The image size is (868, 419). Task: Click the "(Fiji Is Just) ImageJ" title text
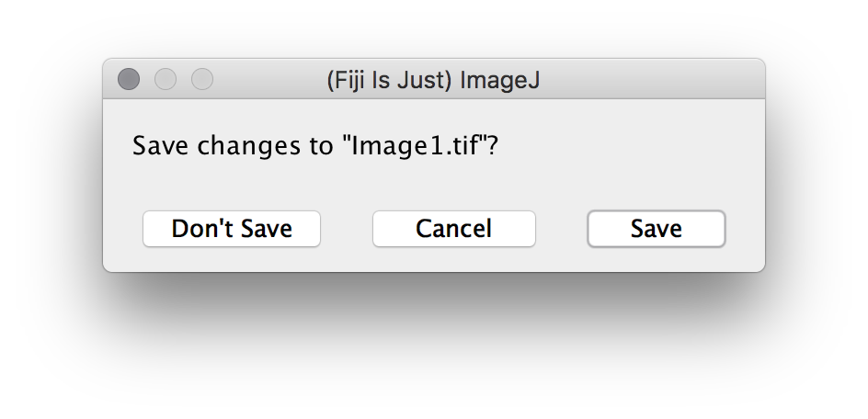click(x=433, y=80)
